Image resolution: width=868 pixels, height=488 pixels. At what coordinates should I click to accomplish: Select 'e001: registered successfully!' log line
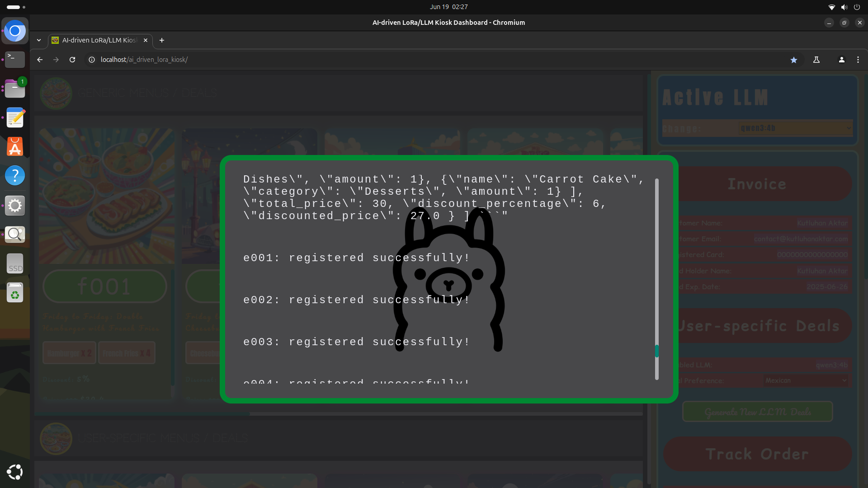pyautogui.click(x=357, y=258)
